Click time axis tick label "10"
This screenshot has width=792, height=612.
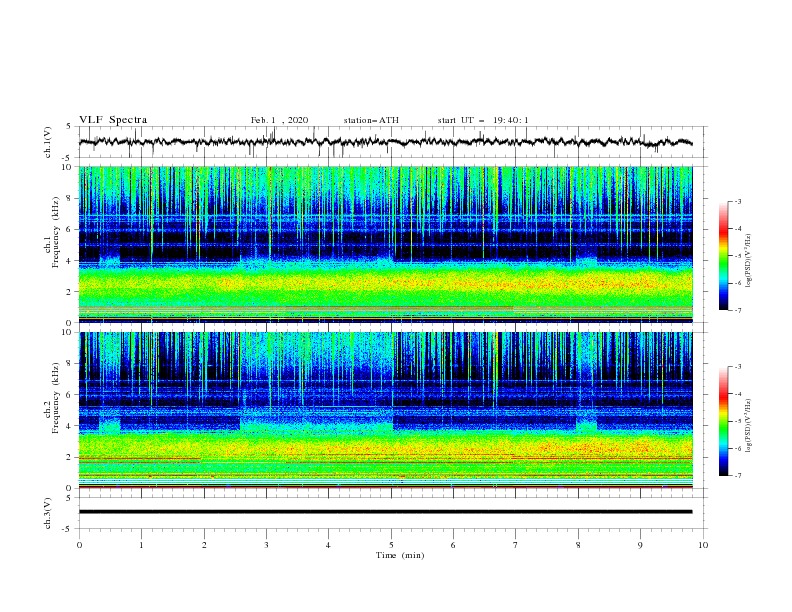703,545
